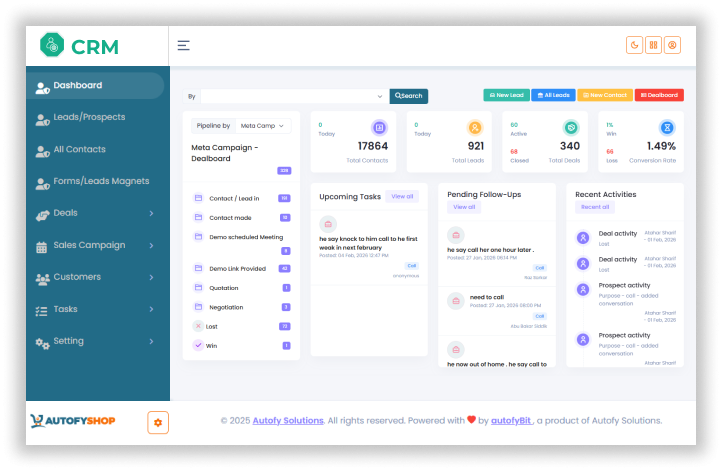Viewport: 722px width, 471px height.
Task: Go to All Contacts in sidebar
Action: click(79, 150)
